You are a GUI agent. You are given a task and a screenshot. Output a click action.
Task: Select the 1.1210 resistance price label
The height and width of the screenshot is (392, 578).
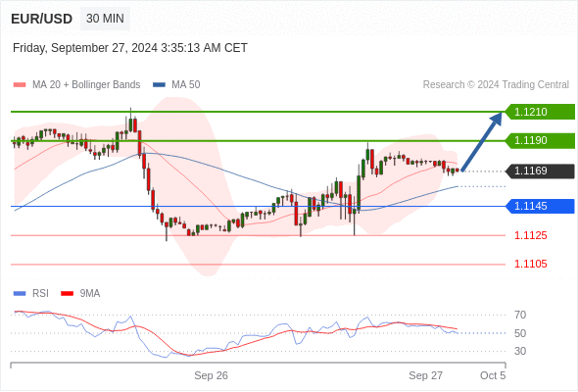click(540, 112)
